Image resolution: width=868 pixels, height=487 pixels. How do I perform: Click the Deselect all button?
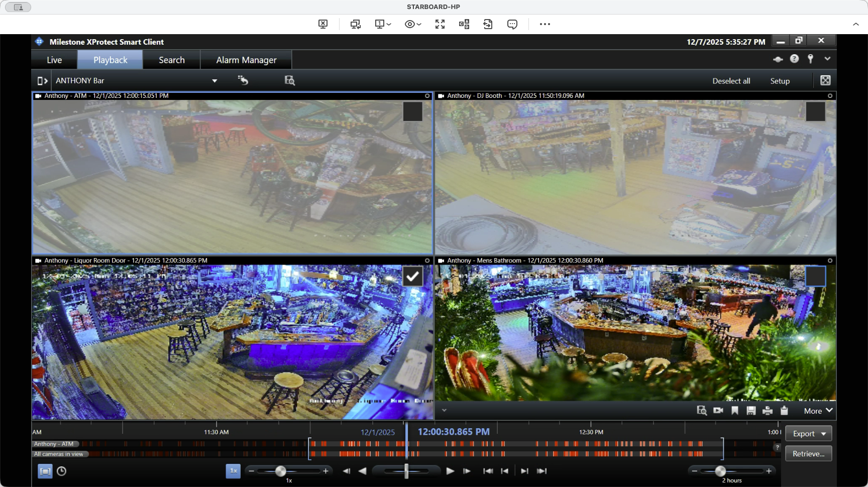pyautogui.click(x=731, y=81)
